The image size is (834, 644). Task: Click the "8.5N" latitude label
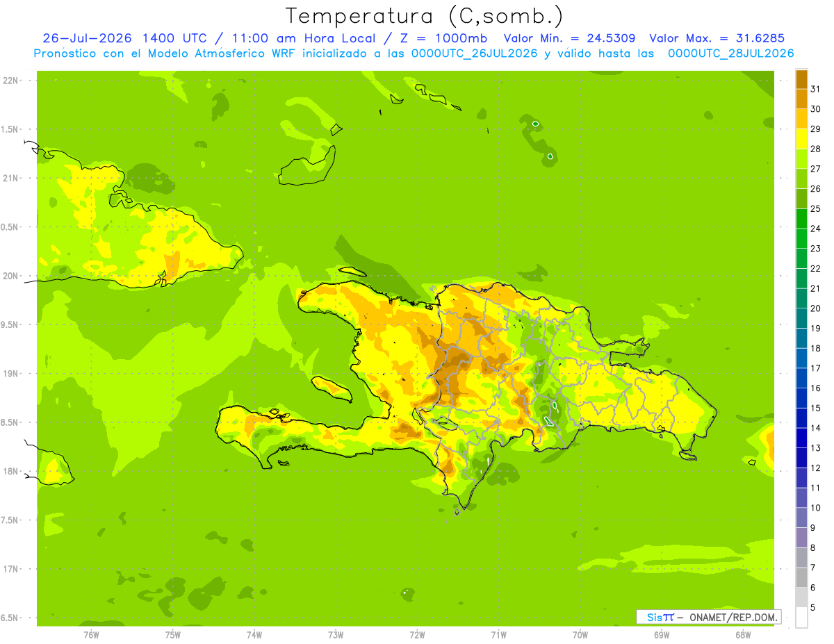pyautogui.click(x=10, y=422)
